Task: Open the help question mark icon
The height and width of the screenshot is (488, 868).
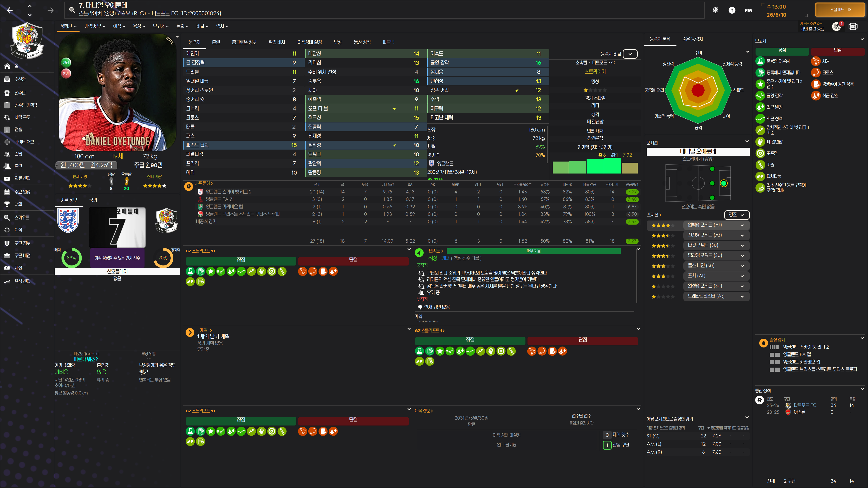Action: (x=732, y=10)
